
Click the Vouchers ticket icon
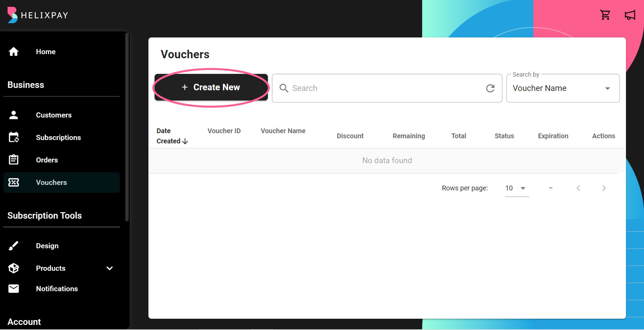click(14, 182)
